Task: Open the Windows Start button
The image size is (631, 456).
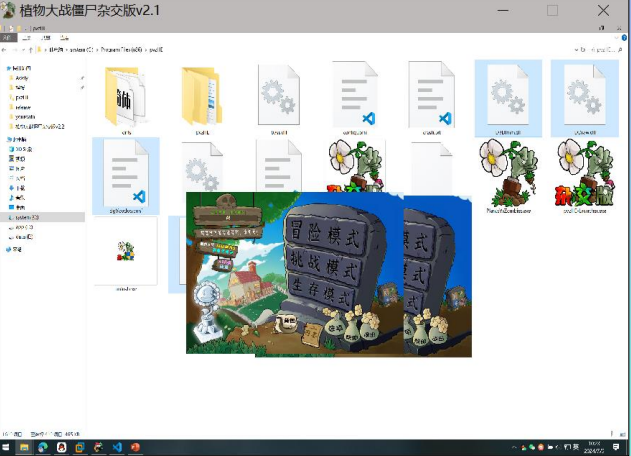Action: [6, 447]
